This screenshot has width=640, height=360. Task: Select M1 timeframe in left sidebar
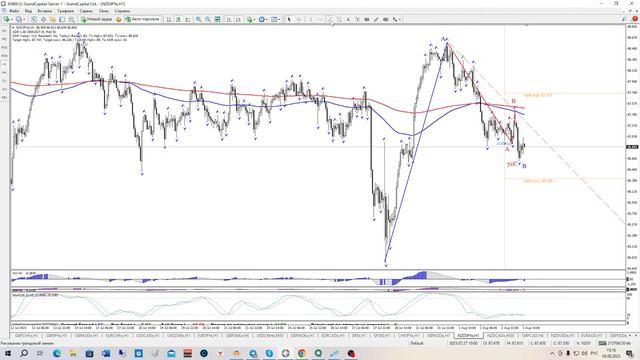coord(4,31)
